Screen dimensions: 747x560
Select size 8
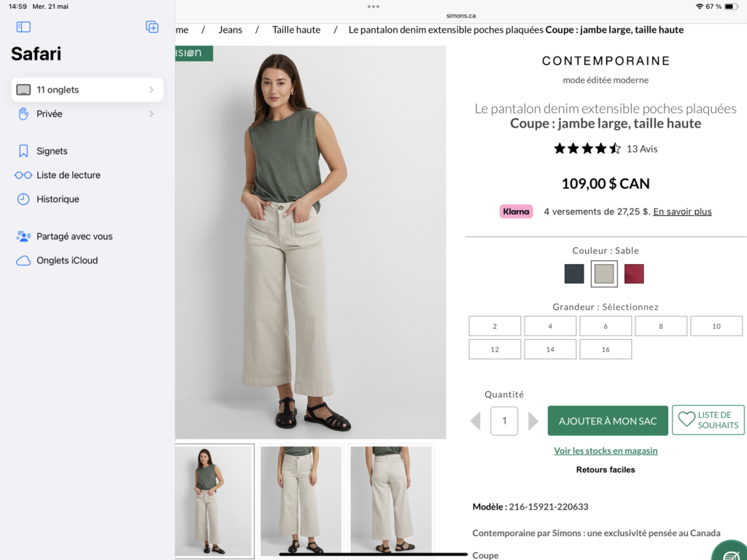[x=661, y=326]
